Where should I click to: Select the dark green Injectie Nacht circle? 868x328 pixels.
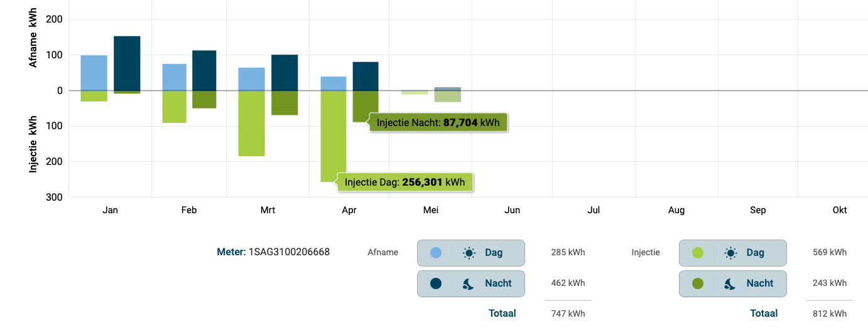click(697, 283)
